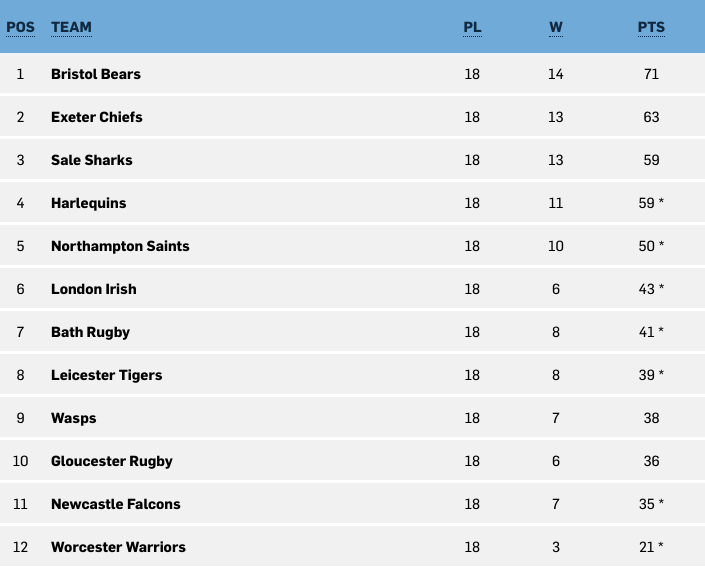The height and width of the screenshot is (567, 705).
Task: Select the Bristol Bears team name
Action: [96, 74]
